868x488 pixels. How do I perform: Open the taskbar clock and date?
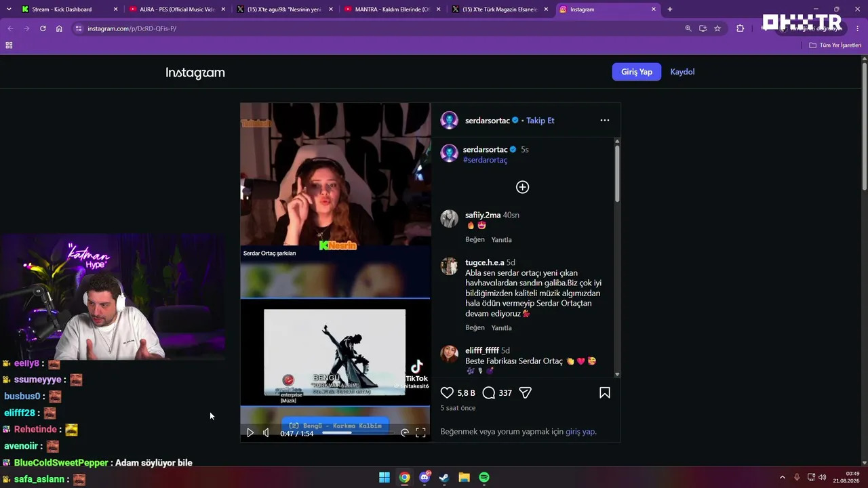click(x=846, y=477)
